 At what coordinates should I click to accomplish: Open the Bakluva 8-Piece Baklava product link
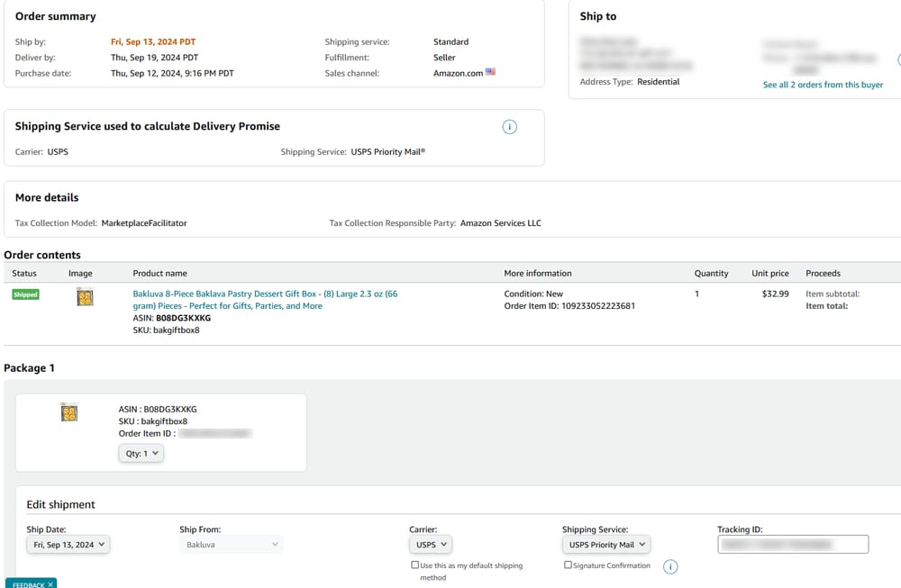(x=265, y=300)
